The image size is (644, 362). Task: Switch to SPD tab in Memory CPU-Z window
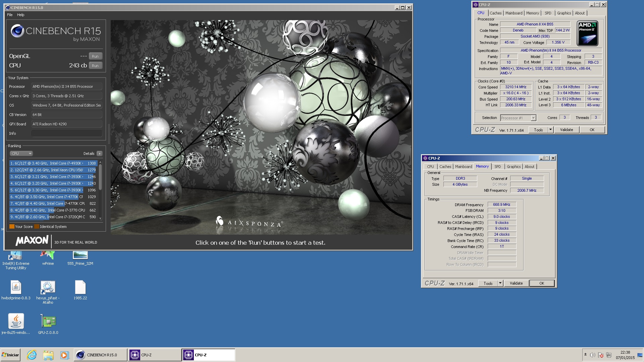tap(497, 167)
